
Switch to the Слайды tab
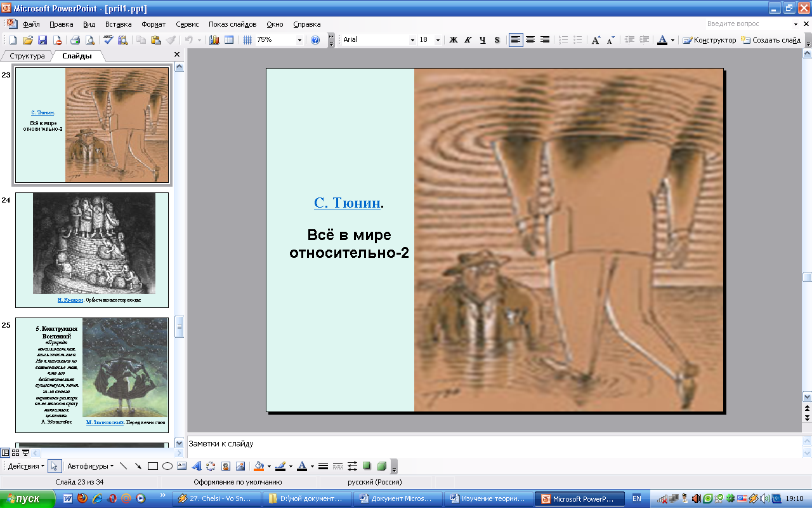pyautogui.click(x=76, y=56)
